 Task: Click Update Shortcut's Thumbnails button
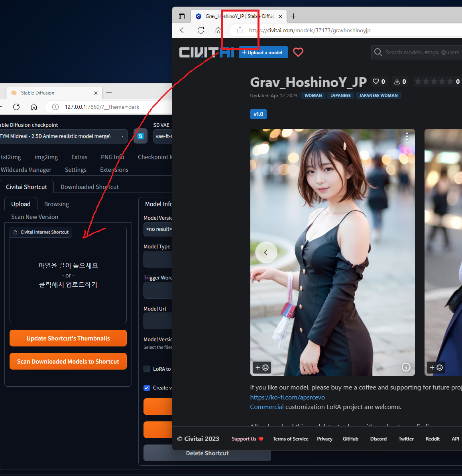point(68,338)
